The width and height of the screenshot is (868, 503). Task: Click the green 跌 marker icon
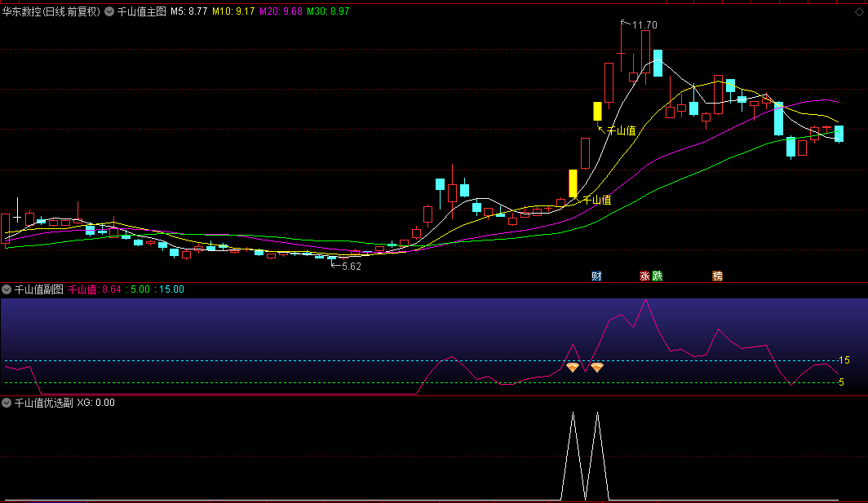tap(657, 276)
